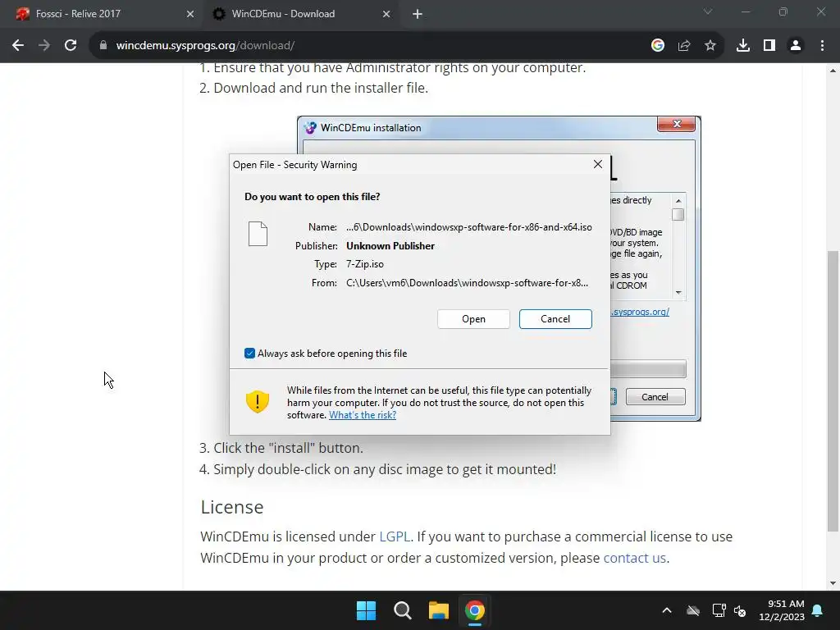Screen dimensions: 840x630
Task: Click the yellow warning shield icon
Action: click(257, 402)
